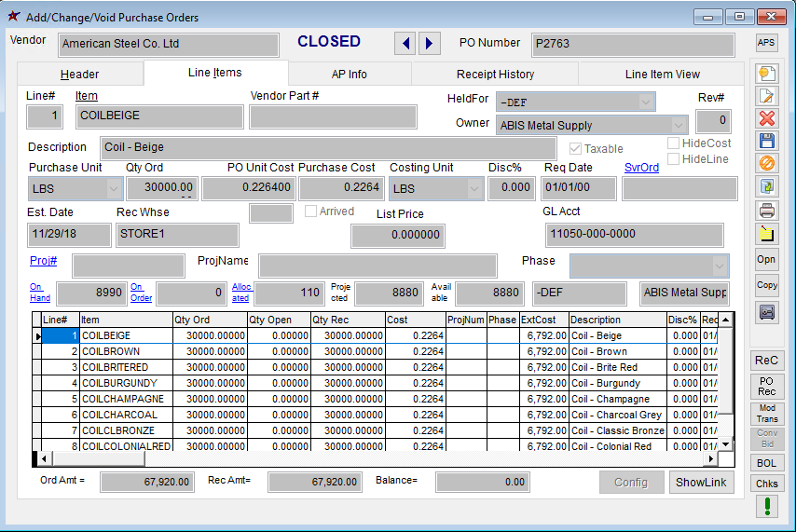
Task: Go to previous PO with left arrow
Action: 405,43
